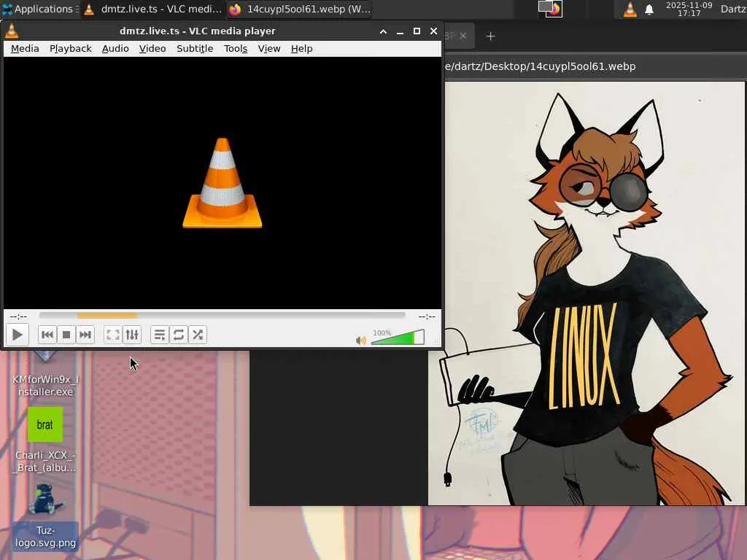Open a new Firefox tab with plus
Viewport: 747px width, 560px height.
(491, 36)
